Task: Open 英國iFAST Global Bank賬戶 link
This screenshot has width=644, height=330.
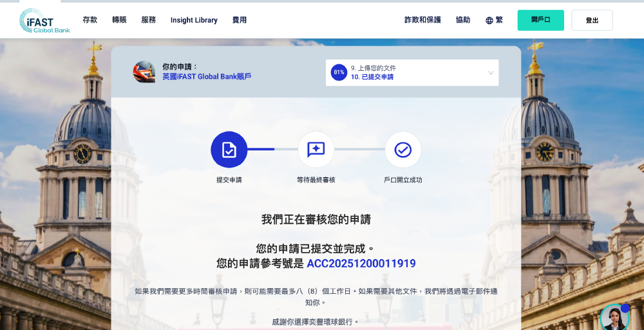Action: pyautogui.click(x=207, y=77)
